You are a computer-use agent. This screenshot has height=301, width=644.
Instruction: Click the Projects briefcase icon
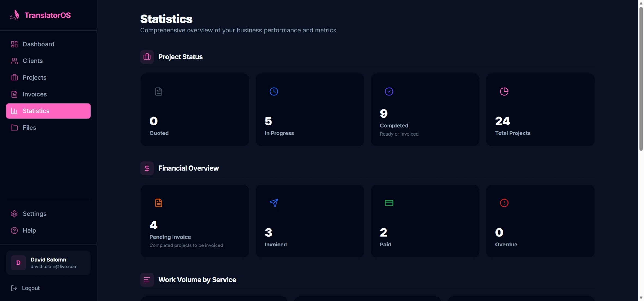(14, 78)
